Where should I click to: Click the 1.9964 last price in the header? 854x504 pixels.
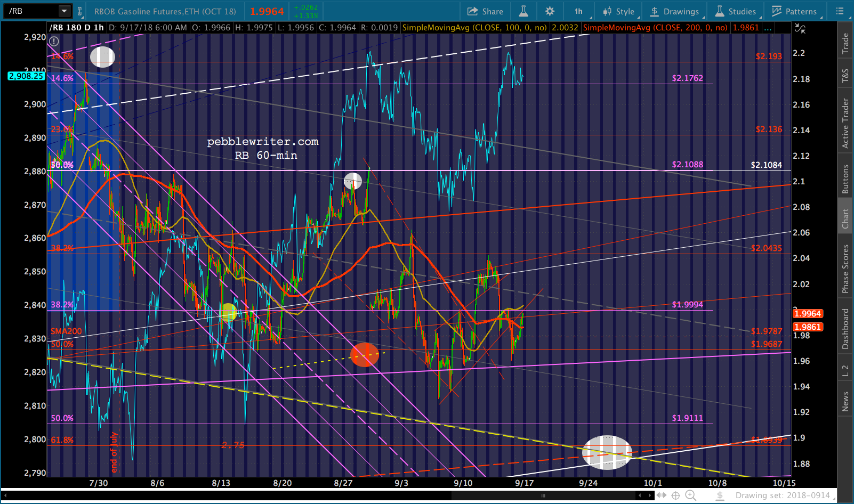[x=267, y=11]
